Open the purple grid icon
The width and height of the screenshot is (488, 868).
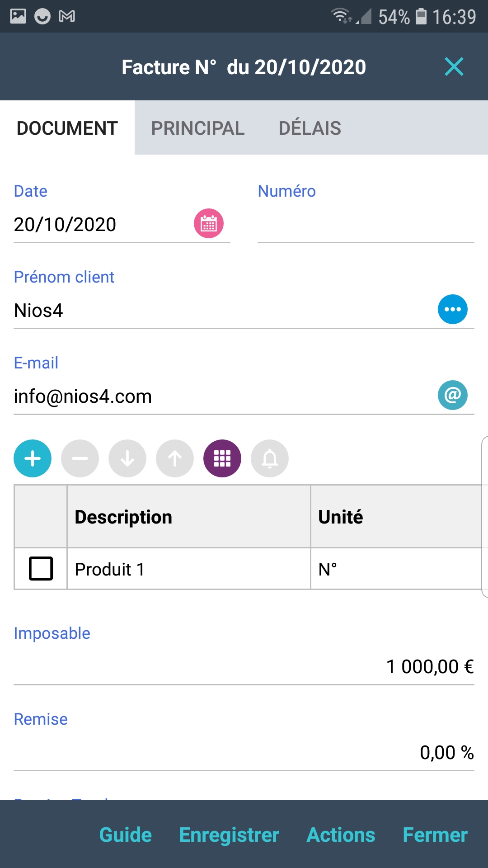[x=222, y=458]
